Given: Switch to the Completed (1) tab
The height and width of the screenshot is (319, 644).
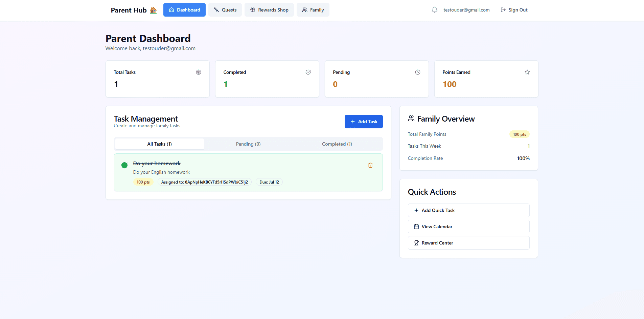Looking at the screenshot, I should 337,144.
